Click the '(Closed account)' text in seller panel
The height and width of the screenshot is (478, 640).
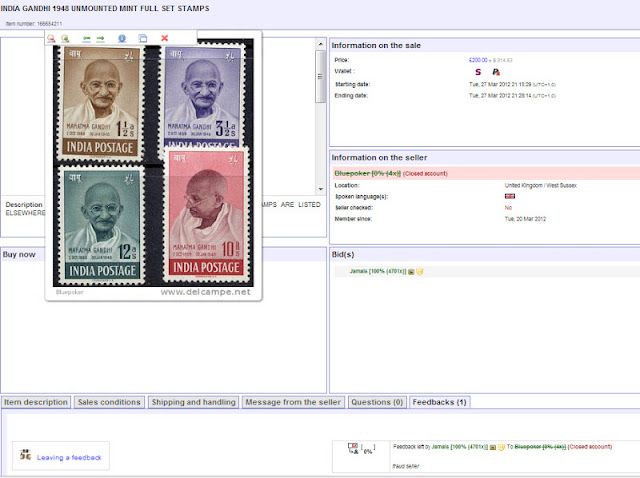pos(425,173)
